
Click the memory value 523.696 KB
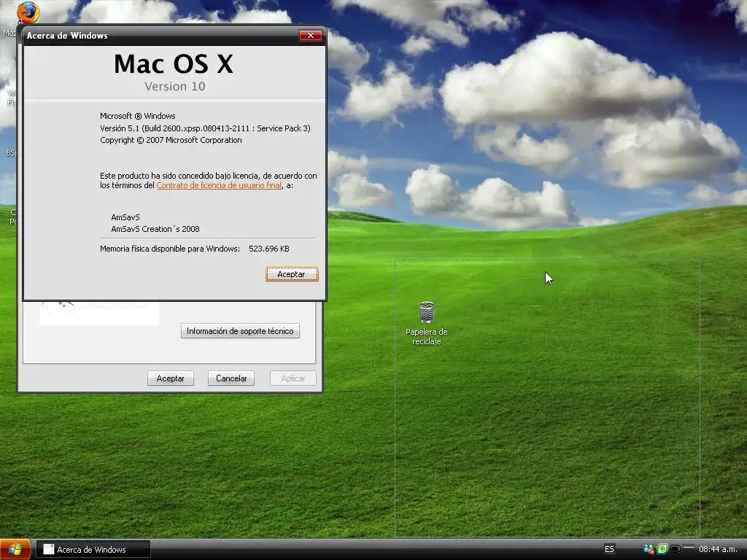coord(268,249)
